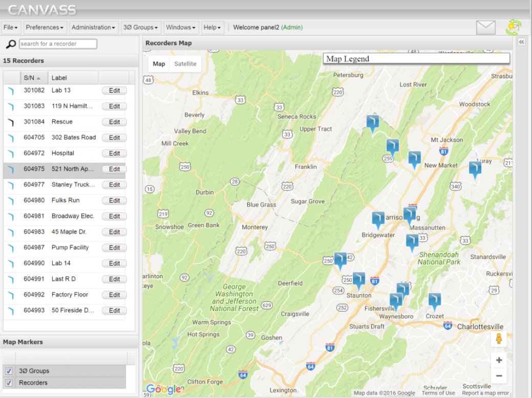The width and height of the screenshot is (532, 398).
Task: Open the Windows dropdown menu
Action: point(181,27)
